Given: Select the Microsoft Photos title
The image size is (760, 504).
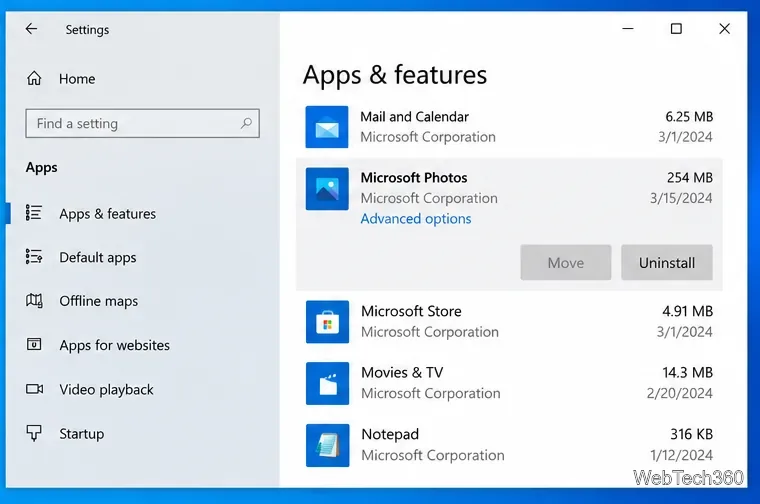Looking at the screenshot, I should pos(414,178).
